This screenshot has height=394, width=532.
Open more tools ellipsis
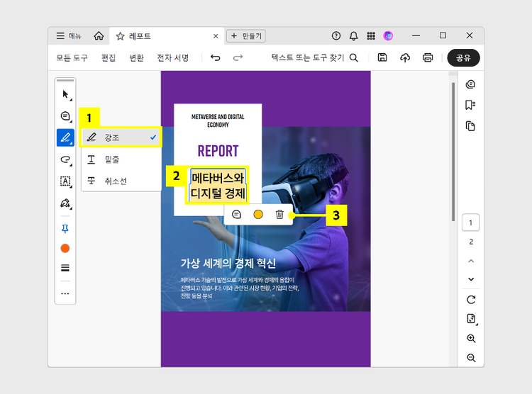(x=65, y=293)
